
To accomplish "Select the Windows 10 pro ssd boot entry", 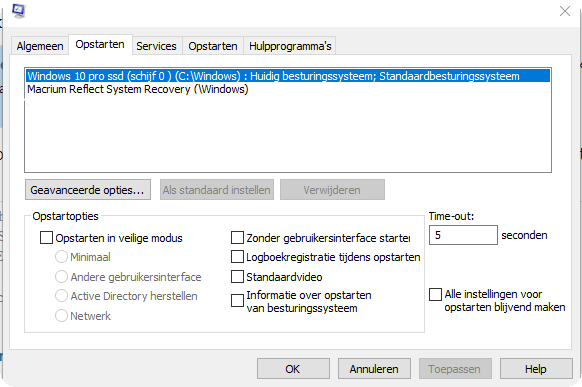I will (x=288, y=76).
